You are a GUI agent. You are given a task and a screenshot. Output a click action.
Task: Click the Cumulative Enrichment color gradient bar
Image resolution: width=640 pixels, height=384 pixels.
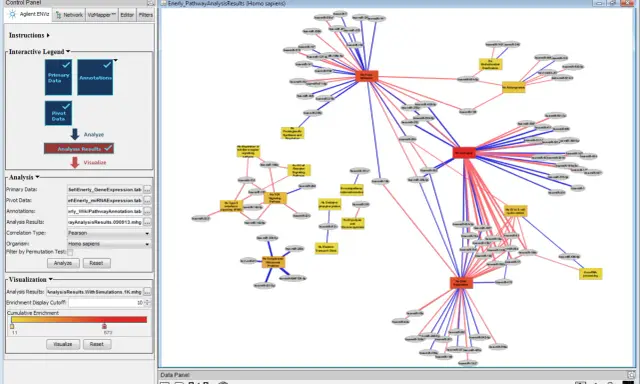[x=79, y=320]
